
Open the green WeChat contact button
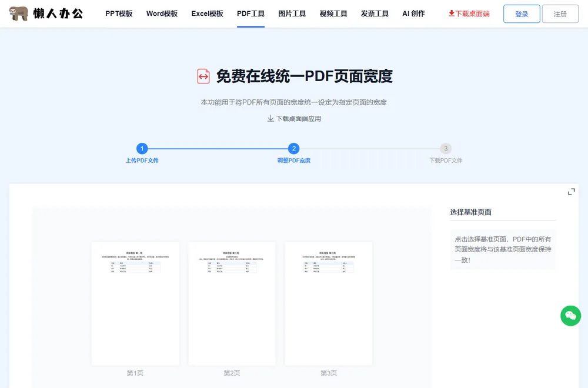[x=571, y=316]
